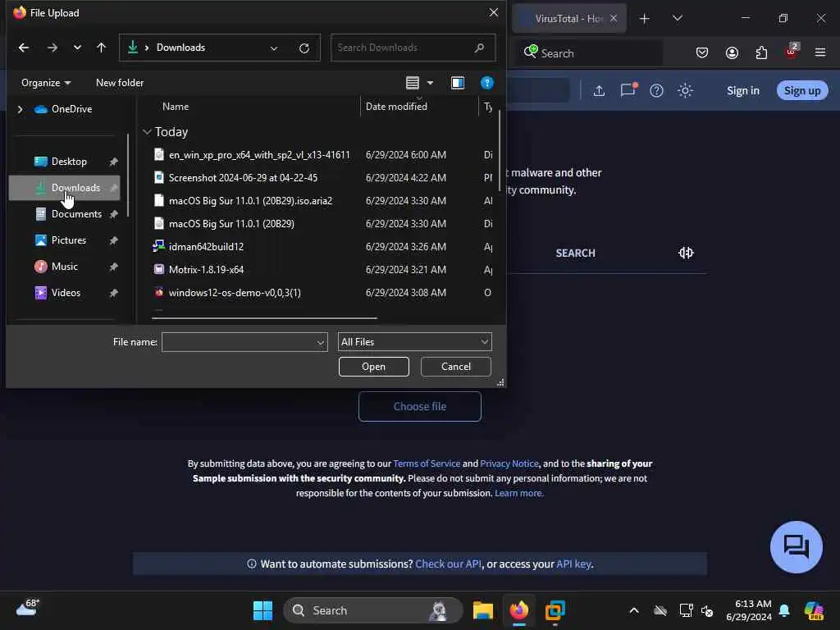Viewport: 840px width, 630px height.
Task: Click the horizontal scrollbar in file list
Action: click(264, 318)
